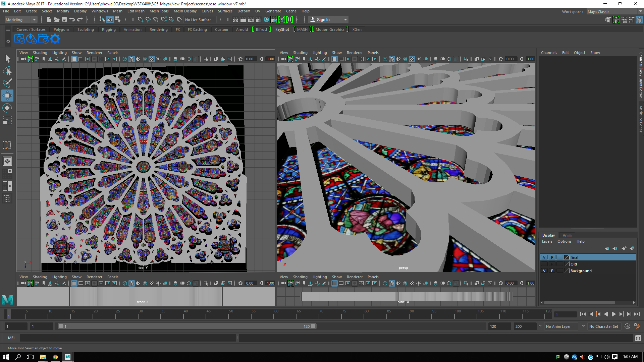644x362 pixels.
Task: Go to start of playback range
Action: coord(583,314)
